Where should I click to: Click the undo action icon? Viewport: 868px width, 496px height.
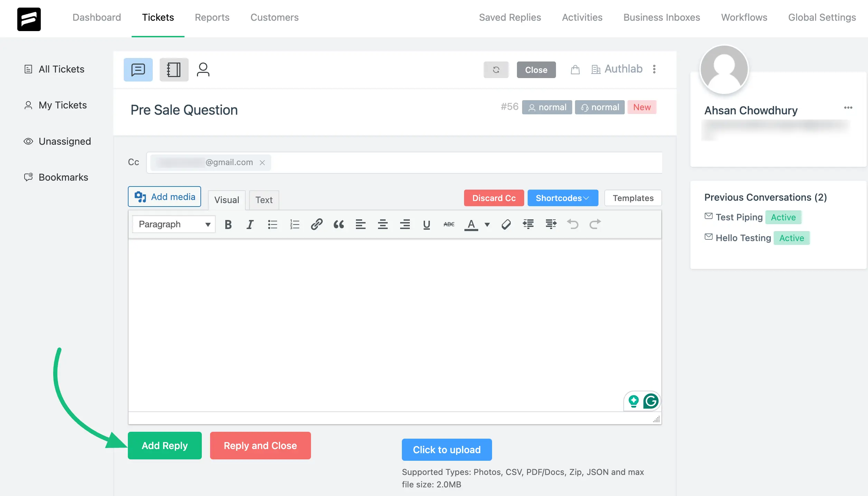point(573,223)
